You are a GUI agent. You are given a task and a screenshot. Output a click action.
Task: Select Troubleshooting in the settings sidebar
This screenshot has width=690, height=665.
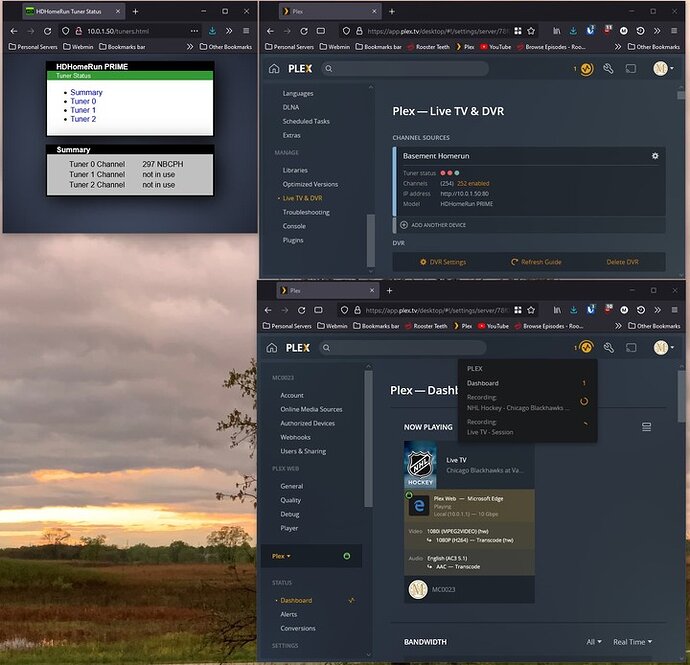tap(306, 212)
